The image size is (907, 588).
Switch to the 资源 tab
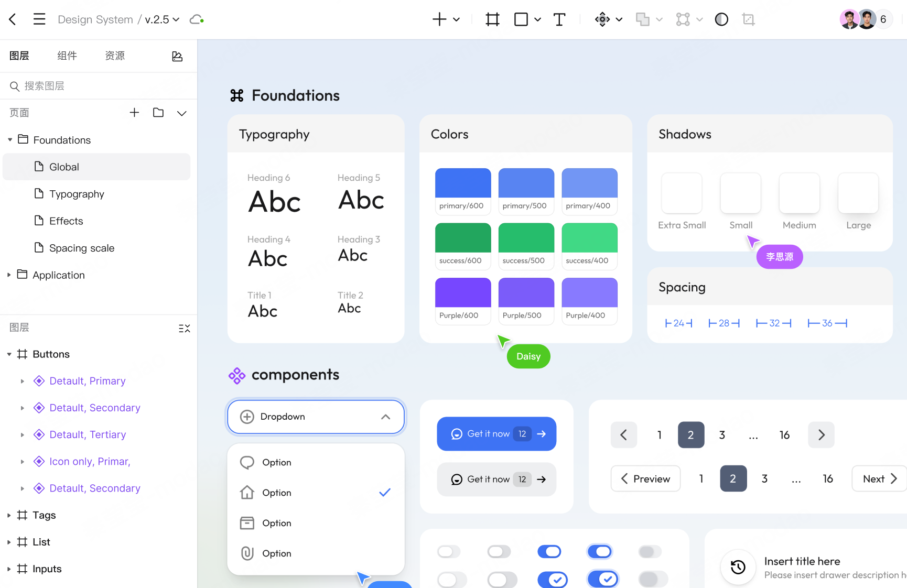[x=115, y=56]
